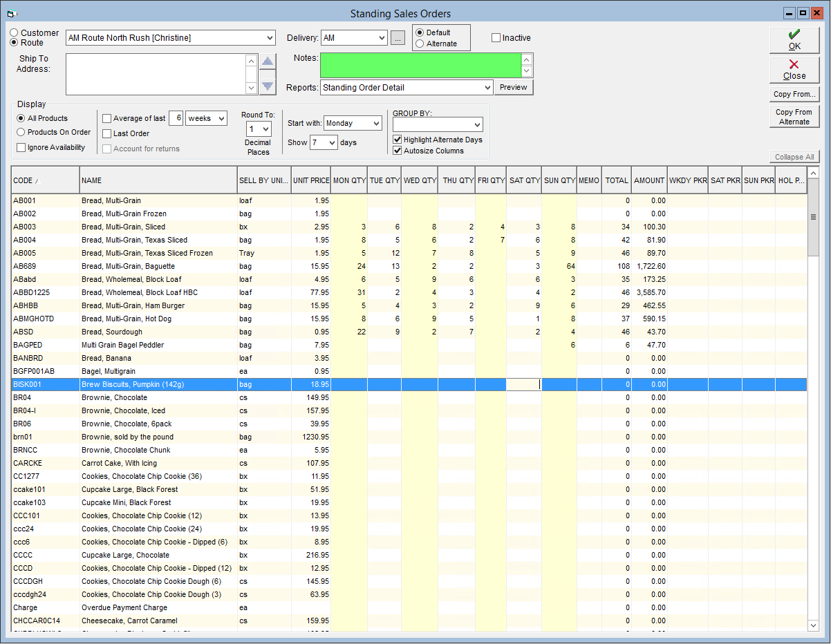
Task: Click AMOUNT column header
Action: click(x=649, y=180)
